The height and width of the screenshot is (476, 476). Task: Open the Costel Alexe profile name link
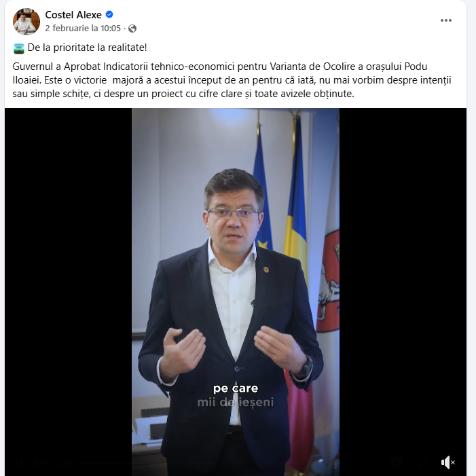pos(73,14)
